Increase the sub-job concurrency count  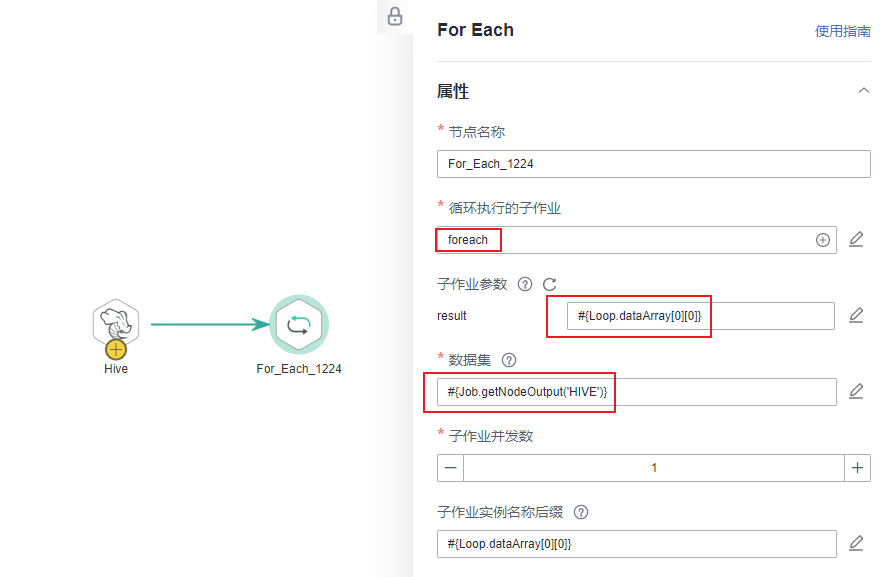pos(857,467)
